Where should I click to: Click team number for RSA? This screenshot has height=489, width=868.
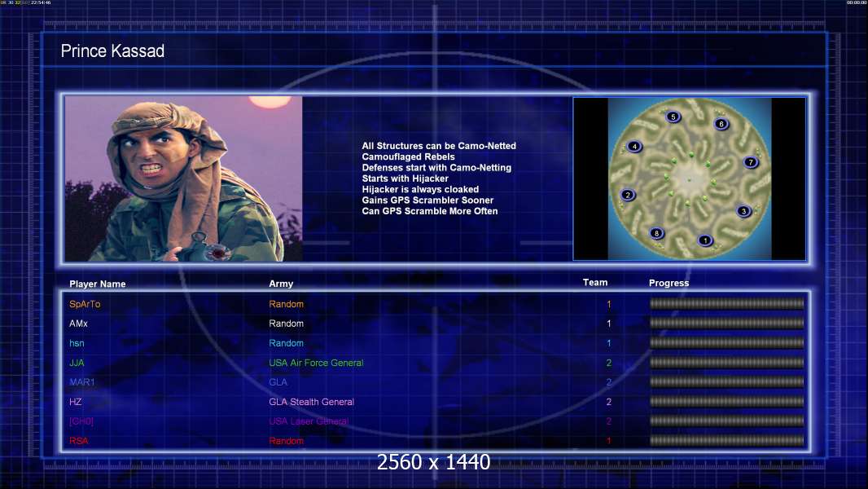click(609, 441)
